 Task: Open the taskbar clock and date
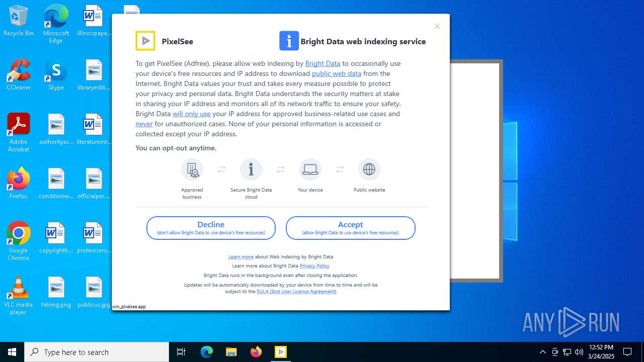(x=601, y=352)
